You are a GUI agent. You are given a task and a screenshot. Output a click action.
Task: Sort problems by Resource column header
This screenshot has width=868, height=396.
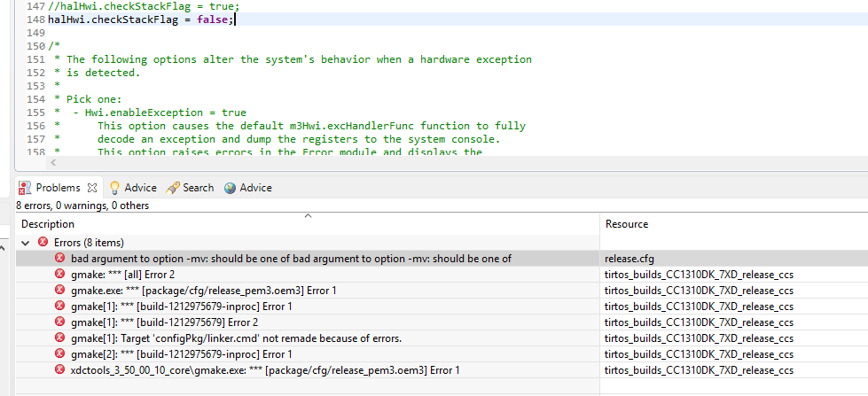pos(626,224)
